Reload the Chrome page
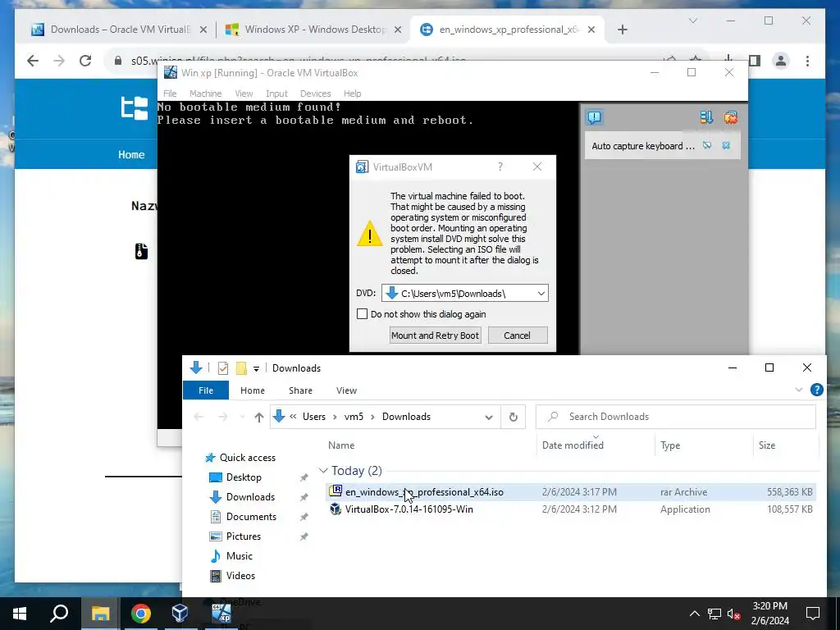 pos(85,61)
